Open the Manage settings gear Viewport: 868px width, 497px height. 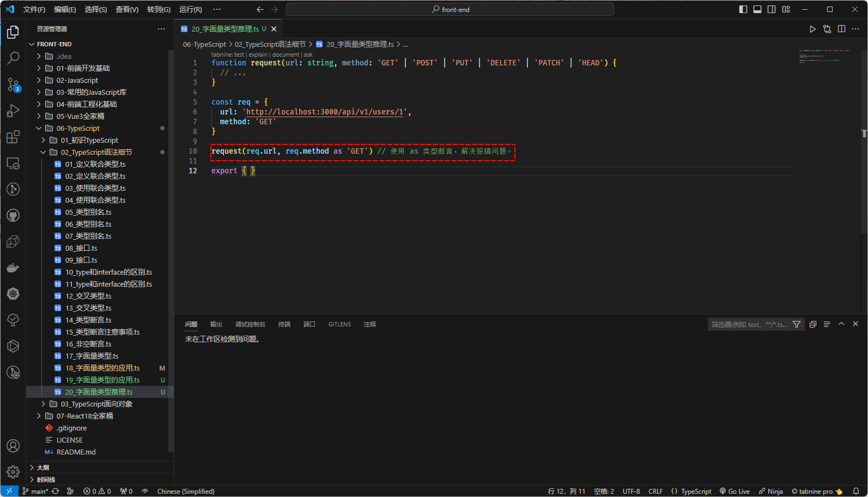point(13,471)
